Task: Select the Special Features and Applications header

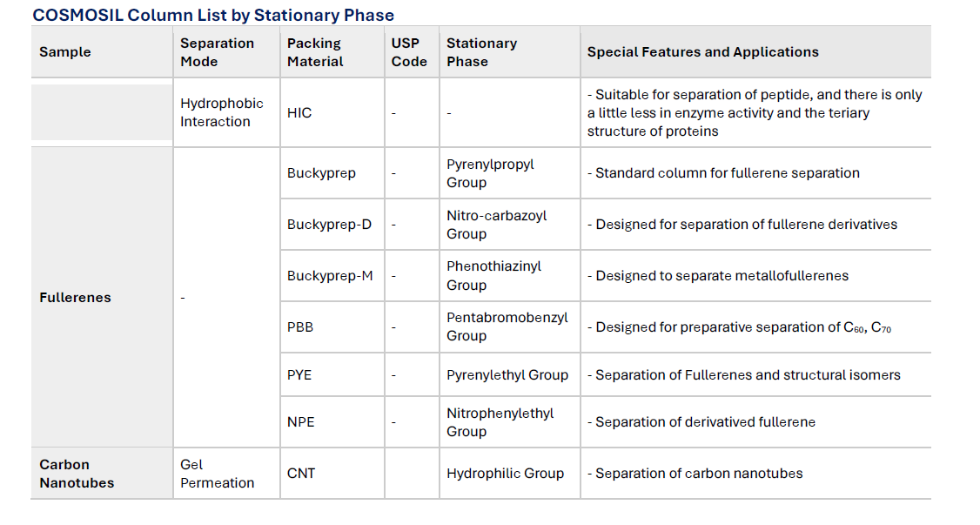Action: click(x=702, y=52)
